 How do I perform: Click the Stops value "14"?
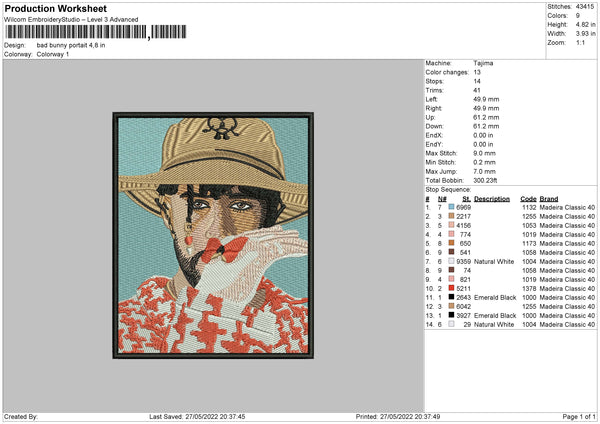[477, 81]
